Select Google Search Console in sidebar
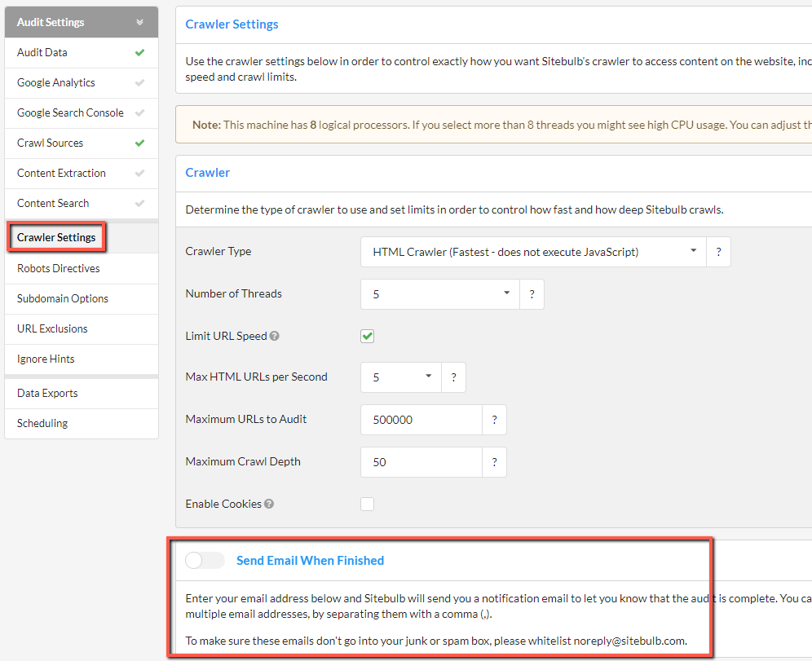Screen dimensions: 812x661 (70, 112)
